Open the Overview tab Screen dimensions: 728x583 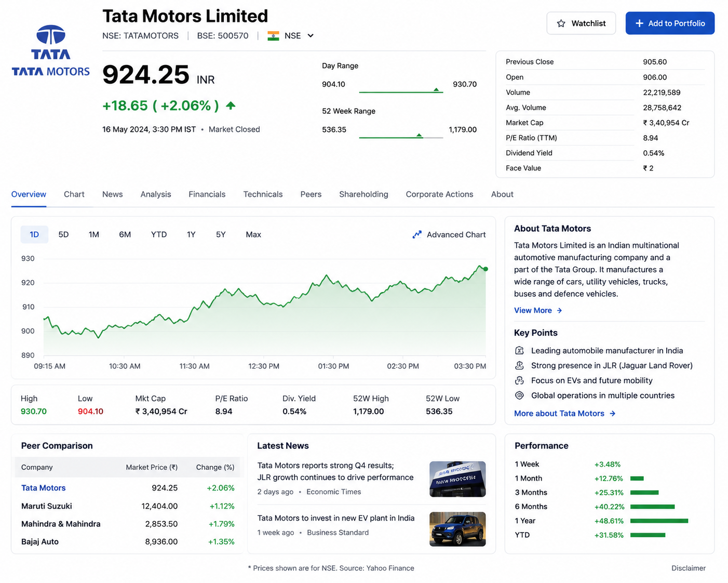pyautogui.click(x=29, y=194)
